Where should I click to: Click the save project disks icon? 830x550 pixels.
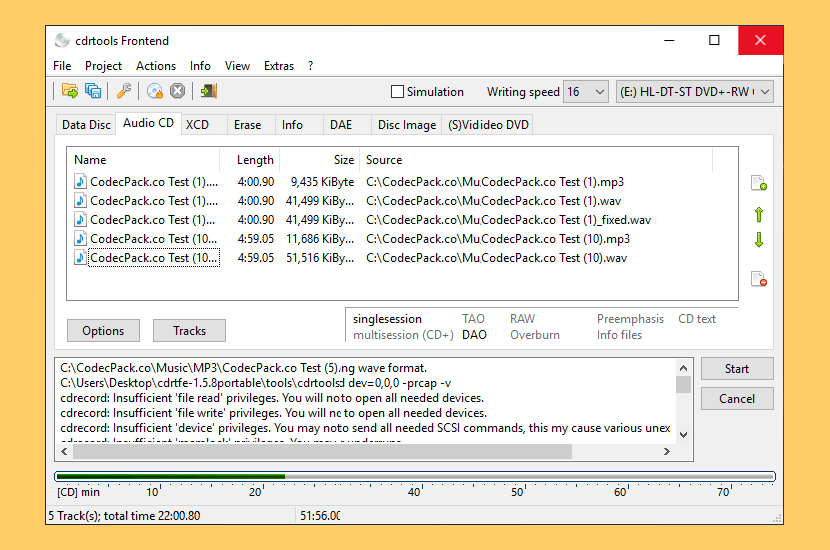(93, 91)
